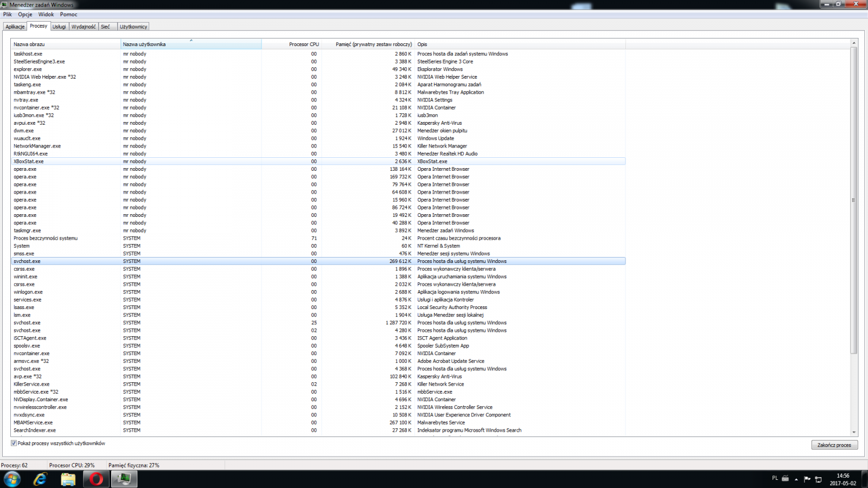Select nvxdsync.exe process row
Image resolution: width=868 pixels, height=488 pixels.
click(318, 415)
